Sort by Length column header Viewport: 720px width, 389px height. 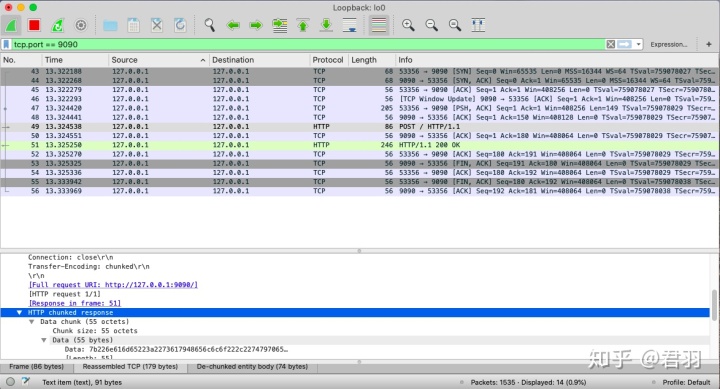pyautogui.click(x=371, y=60)
